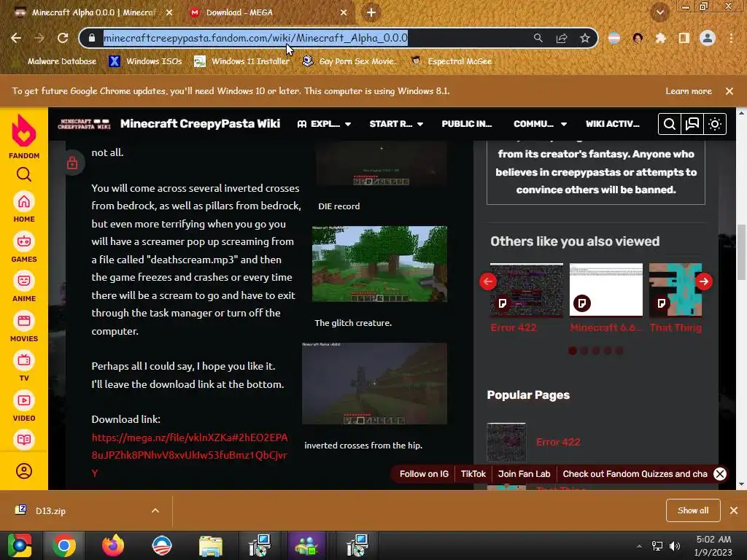Open inverted crosses screenshot

374,384
